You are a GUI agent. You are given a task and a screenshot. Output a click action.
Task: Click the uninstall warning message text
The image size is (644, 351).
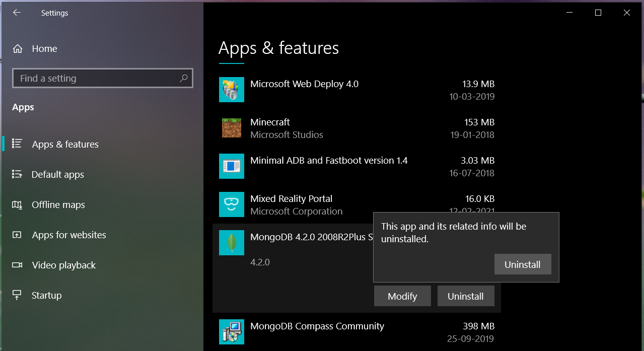point(454,233)
